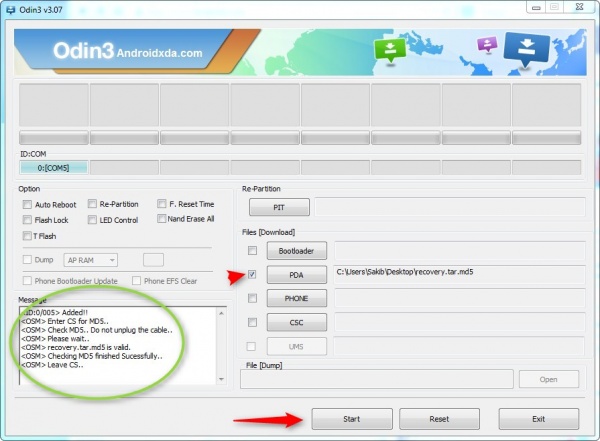The width and height of the screenshot is (600, 441).
Task: Enable the Flash Lock checkbox
Action: [27, 220]
